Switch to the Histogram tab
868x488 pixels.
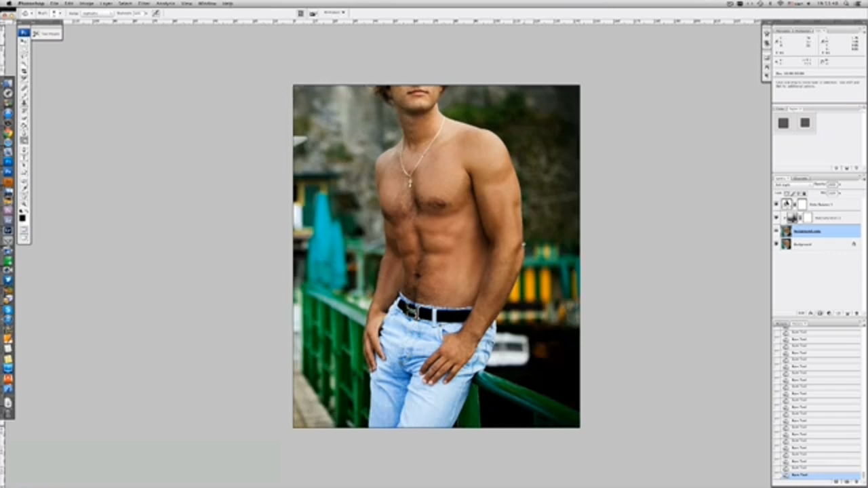pos(802,30)
